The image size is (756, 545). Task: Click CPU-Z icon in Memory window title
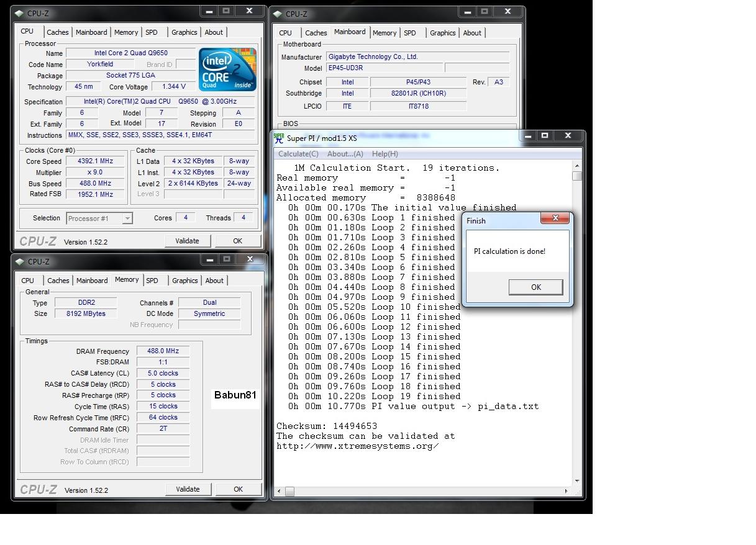pyautogui.click(x=20, y=261)
